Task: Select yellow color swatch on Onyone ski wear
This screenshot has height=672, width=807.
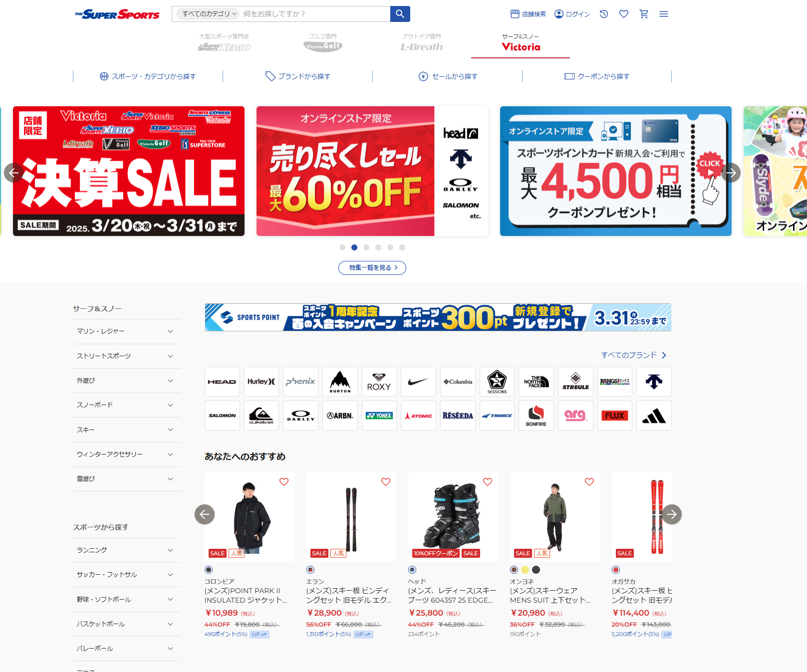Action: pyautogui.click(x=525, y=570)
